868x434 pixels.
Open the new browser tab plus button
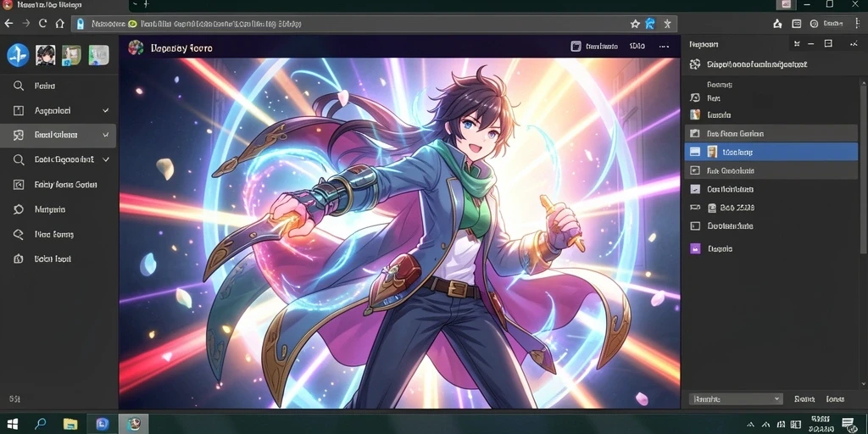pos(146,4)
